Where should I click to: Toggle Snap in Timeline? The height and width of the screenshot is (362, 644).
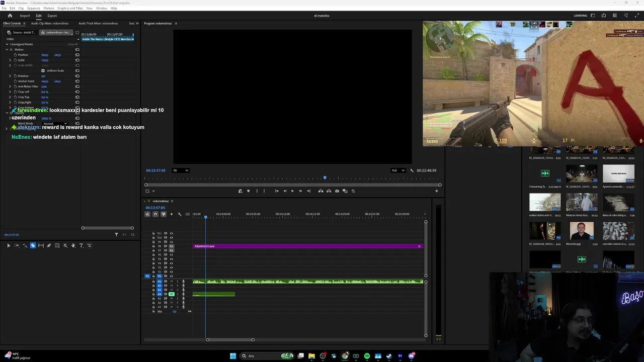point(155,214)
